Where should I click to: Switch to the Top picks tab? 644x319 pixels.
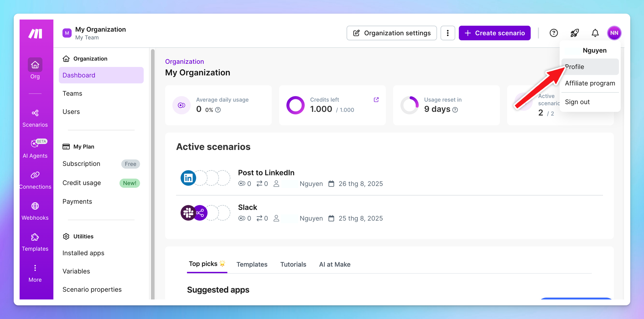tap(207, 264)
